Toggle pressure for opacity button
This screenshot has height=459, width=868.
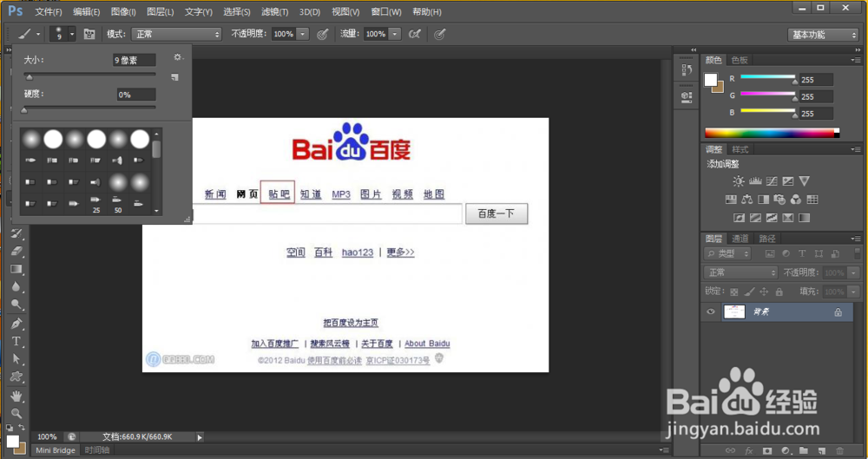(323, 35)
